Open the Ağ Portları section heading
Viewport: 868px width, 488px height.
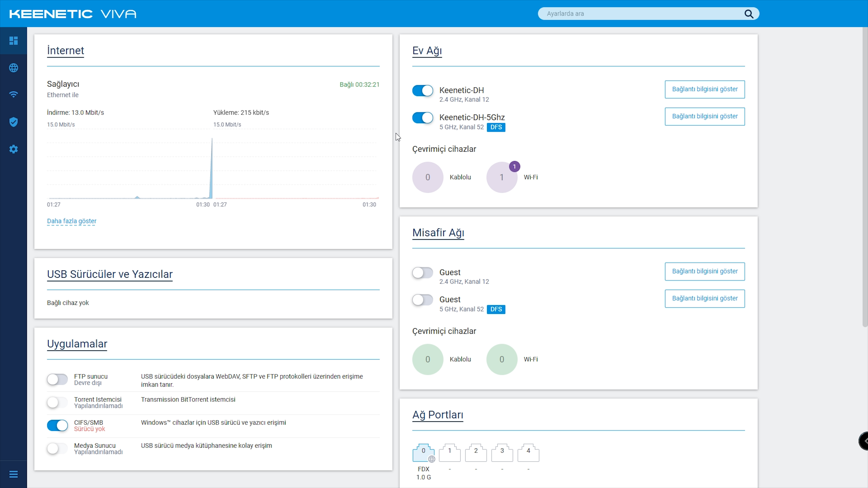point(438,415)
